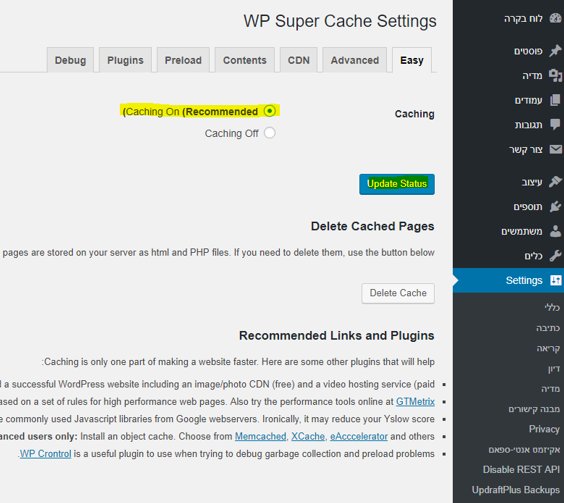Open the GTMetrix link
The height and width of the screenshot is (503, 564).
[415, 402]
